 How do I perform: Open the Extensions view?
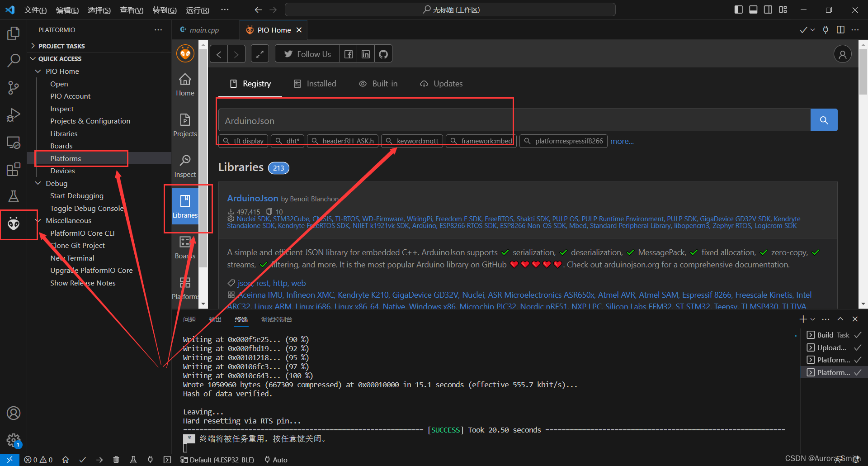[x=14, y=169]
